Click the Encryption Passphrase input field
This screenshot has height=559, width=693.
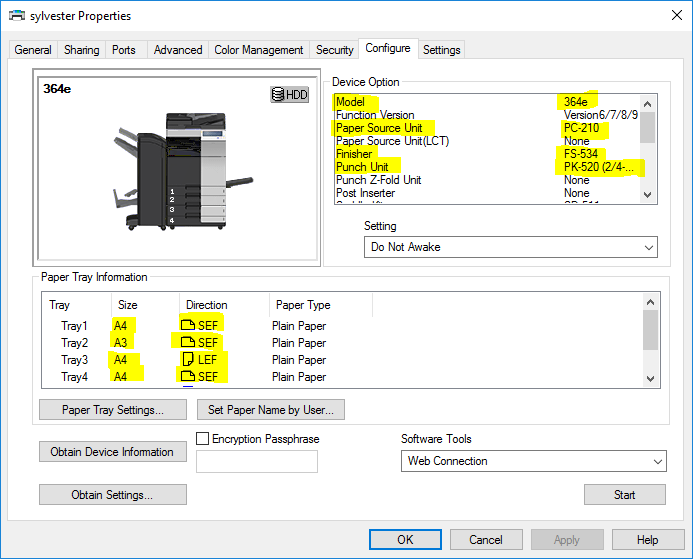point(257,461)
